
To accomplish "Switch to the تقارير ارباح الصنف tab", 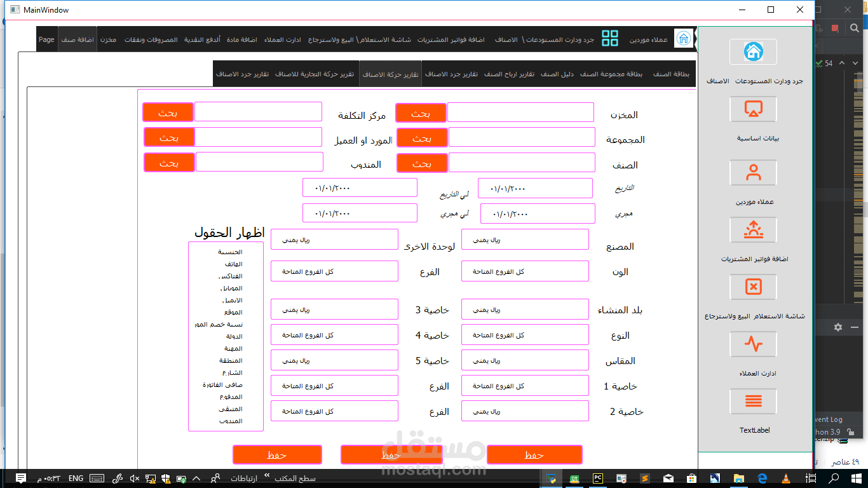I will [509, 74].
